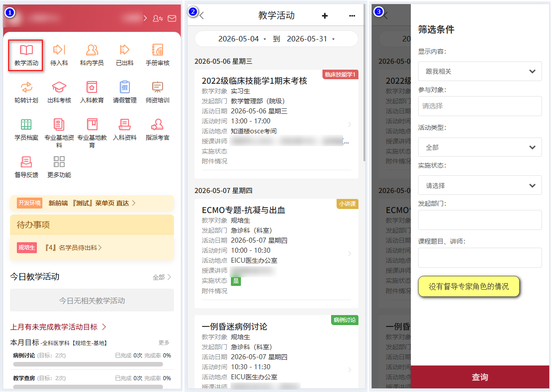Click the 发起部门 input field
552x392 pixels.
[x=480, y=220]
